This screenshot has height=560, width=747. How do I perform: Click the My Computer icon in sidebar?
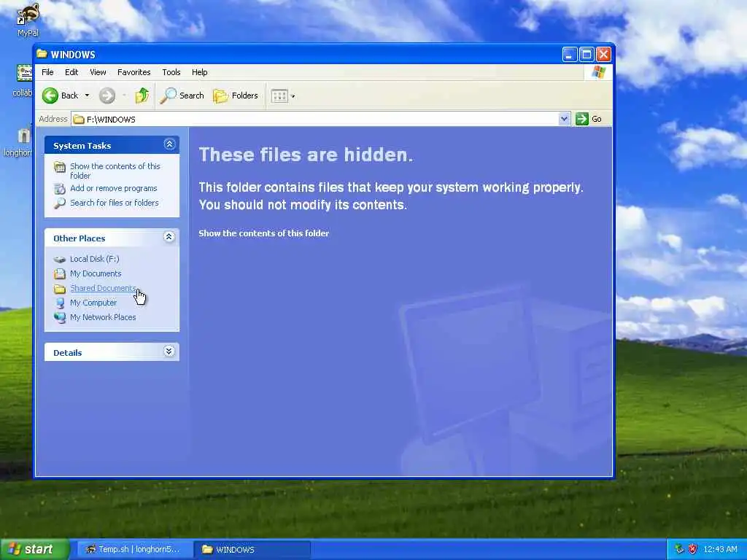click(x=60, y=303)
